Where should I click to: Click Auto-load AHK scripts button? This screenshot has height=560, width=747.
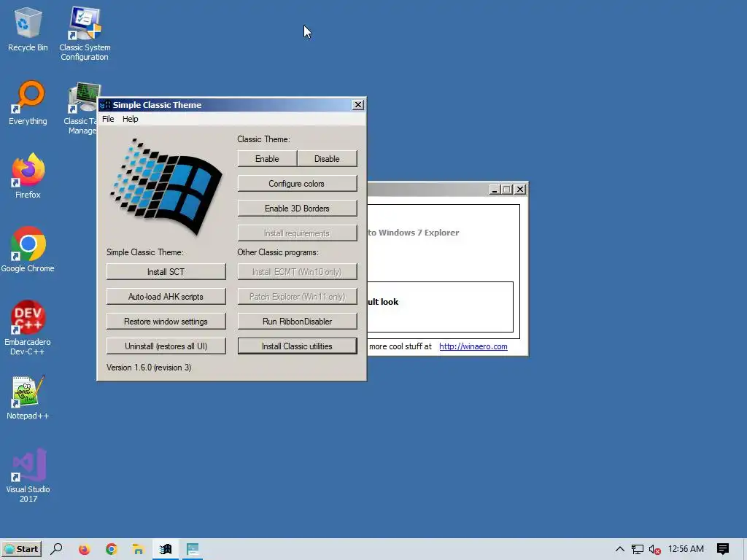pos(166,296)
